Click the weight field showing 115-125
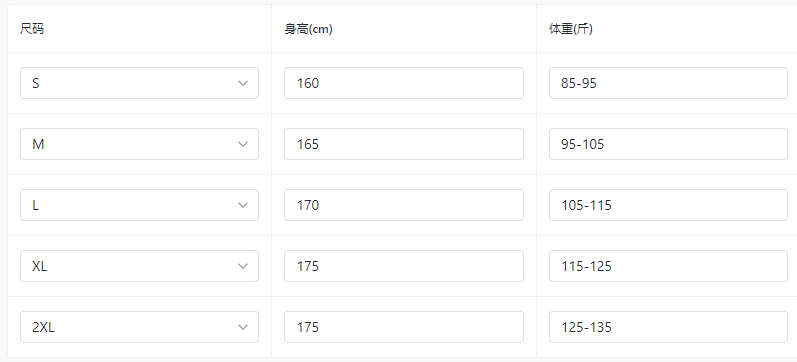The image size is (797, 362). click(x=668, y=266)
